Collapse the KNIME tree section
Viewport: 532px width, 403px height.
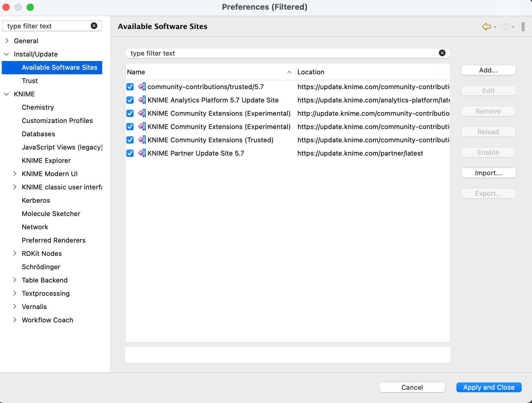point(6,94)
